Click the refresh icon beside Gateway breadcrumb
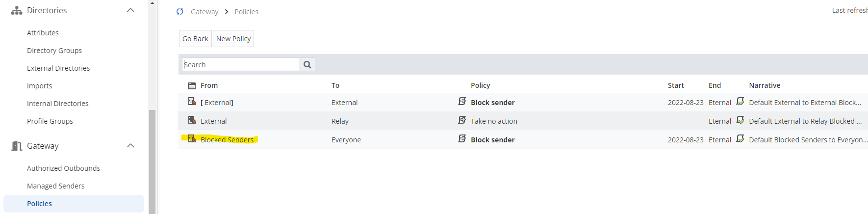 click(180, 12)
